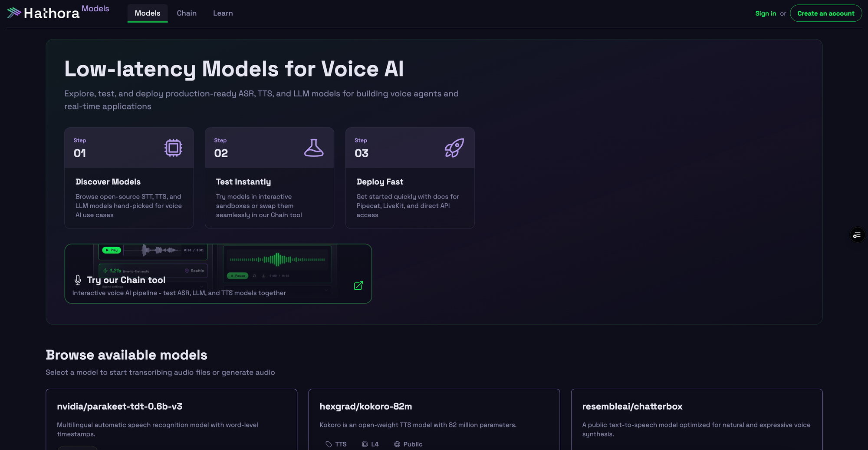Image resolution: width=868 pixels, height=450 pixels.
Task: Click the L4 hardware icon on kokoro card
Action: pos(365,444)
